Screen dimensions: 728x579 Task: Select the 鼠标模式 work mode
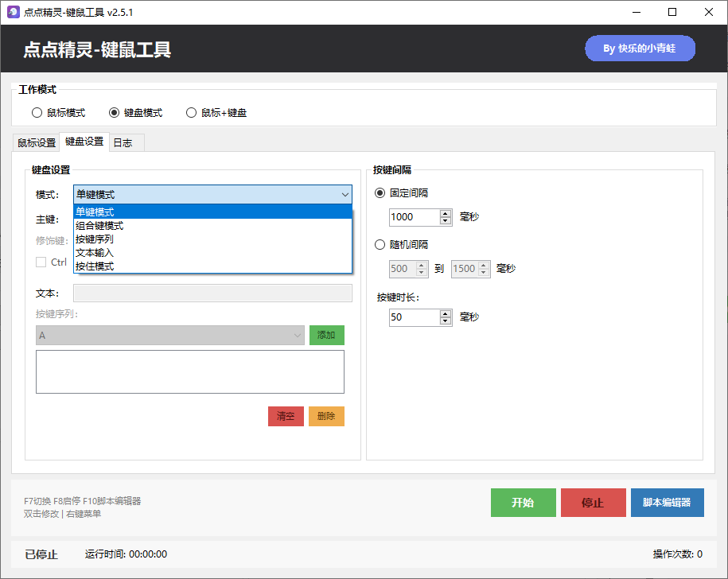pyautogui.click(x=37, y=112)
